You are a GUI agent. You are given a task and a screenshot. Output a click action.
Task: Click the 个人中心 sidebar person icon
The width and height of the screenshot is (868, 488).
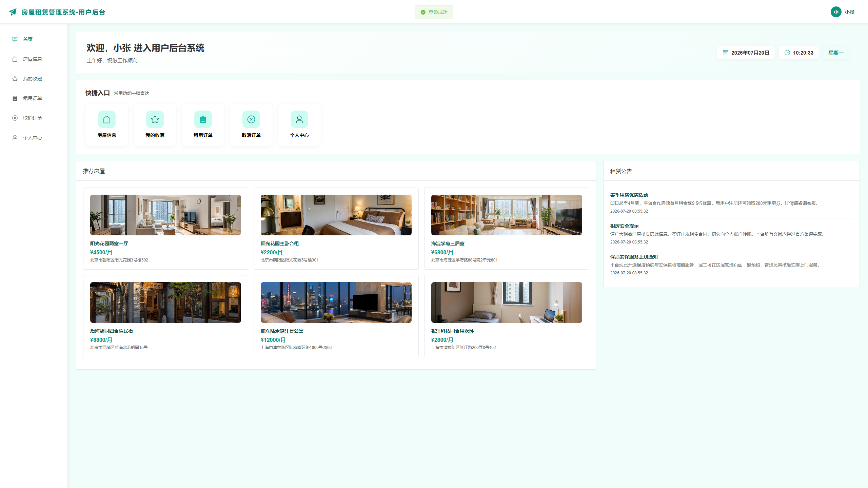pyautogui.click(x=15, y=138)
